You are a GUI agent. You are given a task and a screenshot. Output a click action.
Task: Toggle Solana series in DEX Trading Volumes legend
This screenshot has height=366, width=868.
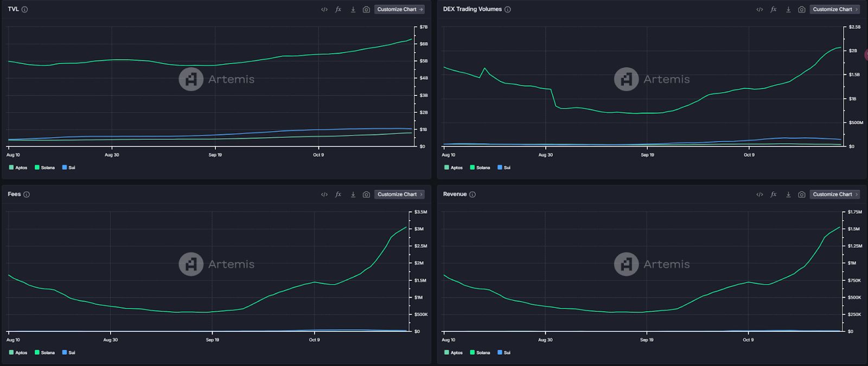tap(480, 168)
